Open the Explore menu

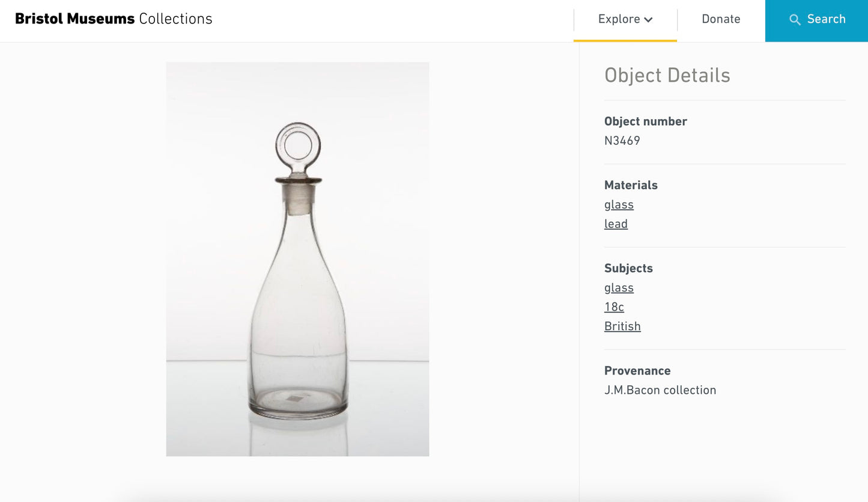(619, 19)
